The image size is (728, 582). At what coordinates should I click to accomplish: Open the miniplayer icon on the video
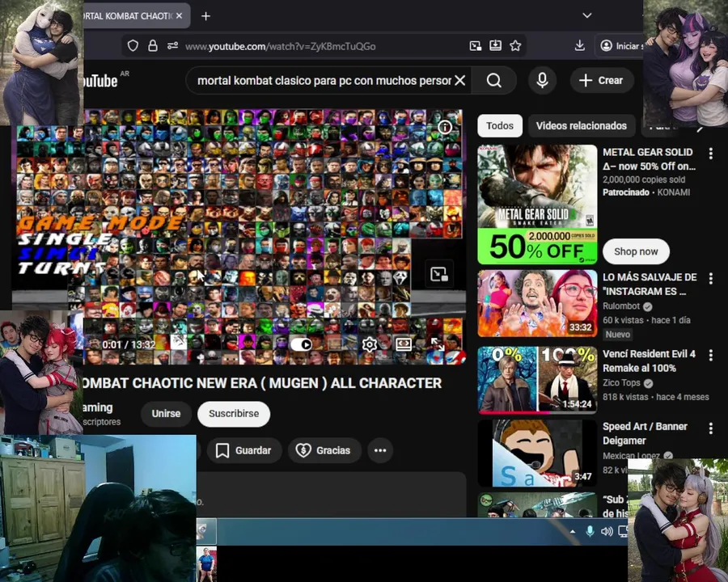pos(439,274)
